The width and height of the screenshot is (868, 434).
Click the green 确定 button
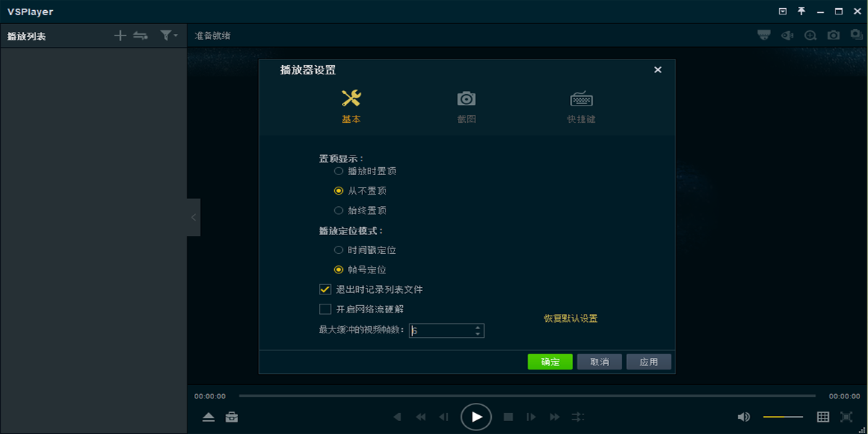(550, 362)
